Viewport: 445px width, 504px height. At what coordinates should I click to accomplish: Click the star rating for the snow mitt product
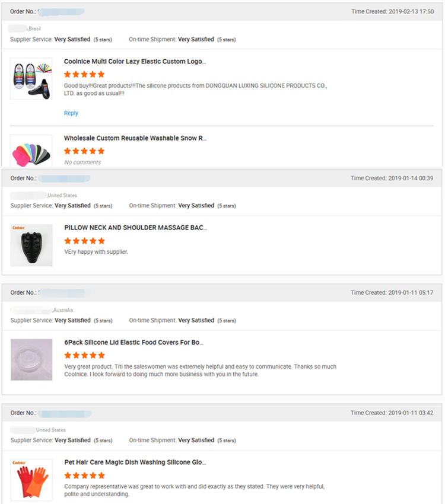(x=84, y=151)
